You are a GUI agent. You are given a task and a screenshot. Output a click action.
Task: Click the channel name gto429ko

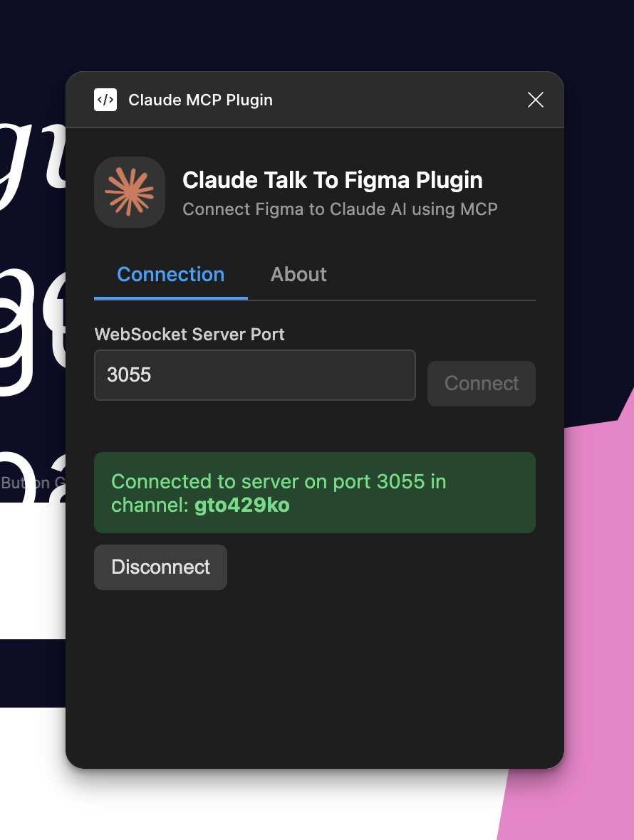pyautogui.click(x=242, y=505)
